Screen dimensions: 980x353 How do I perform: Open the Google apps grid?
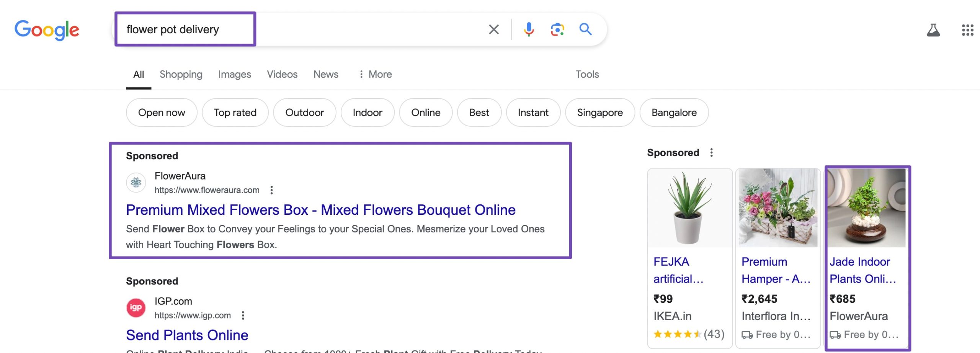click(967, 30)
